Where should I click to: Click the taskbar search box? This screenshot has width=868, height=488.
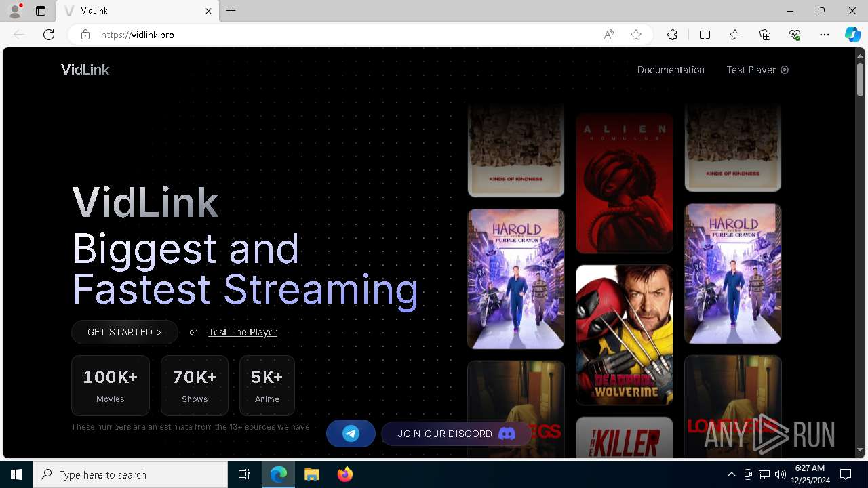(130, 474)
